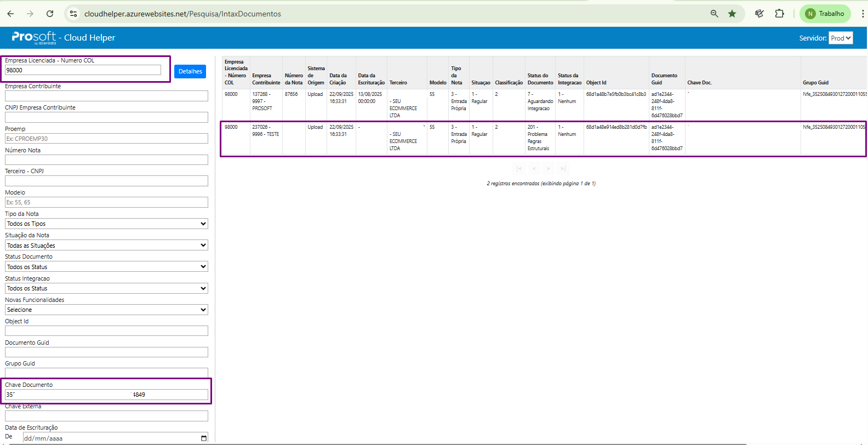Click the site information icon
Screen dimensions: 868x445
pos(73,14)
